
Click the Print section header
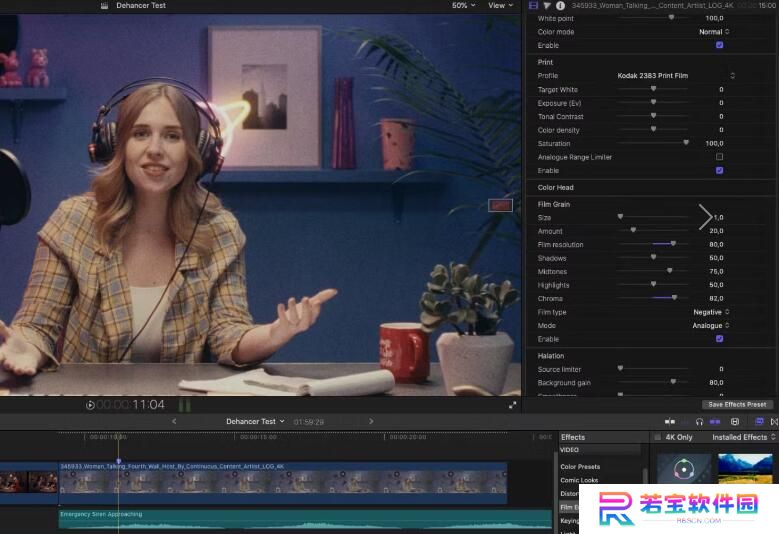tap(545, 62)
